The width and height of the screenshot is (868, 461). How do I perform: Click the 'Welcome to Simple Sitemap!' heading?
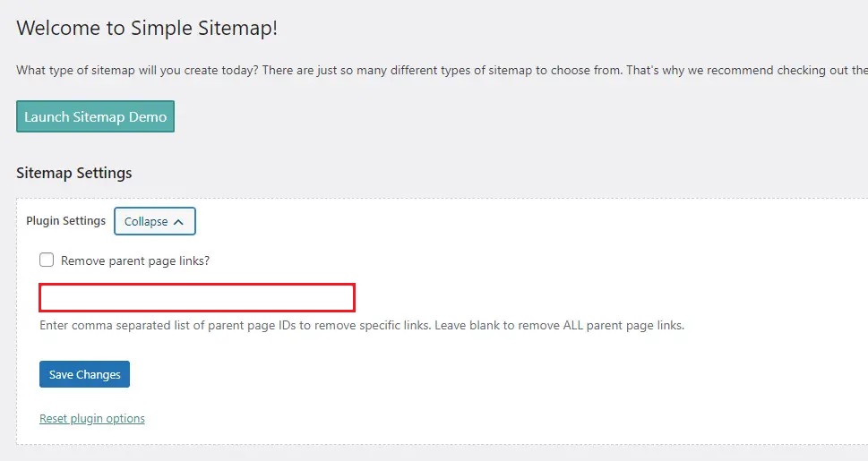(147, 28)
